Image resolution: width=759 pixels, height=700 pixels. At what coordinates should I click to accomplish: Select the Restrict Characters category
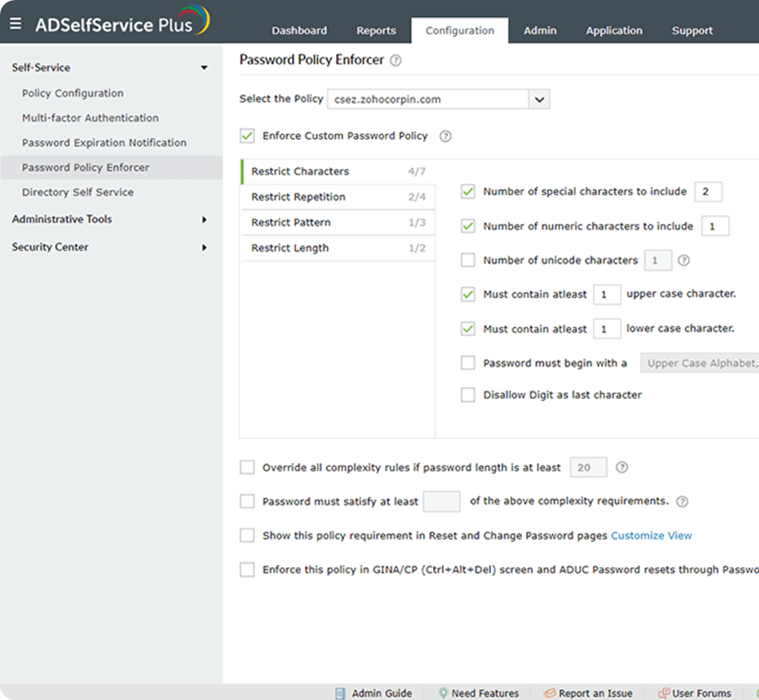(338, 171)
